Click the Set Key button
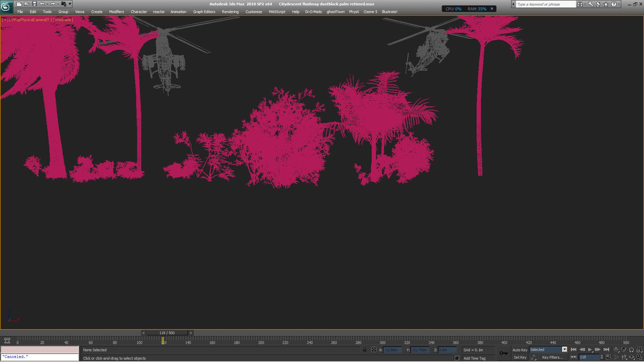Image resolution: width=644 pixels, height=362 pixels. pos(520,357)
